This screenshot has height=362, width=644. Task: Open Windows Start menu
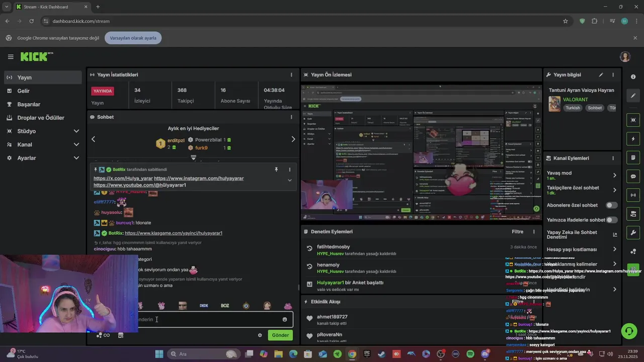tap(159, 354)
